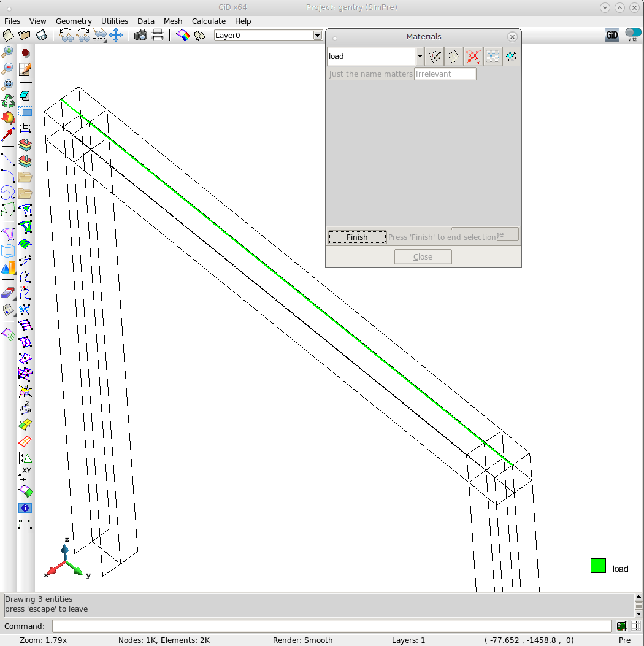The width and height of the screenshot is (644, 646).
Task: Click the Zoom in magnifier tool
Action: click(9, 52)
